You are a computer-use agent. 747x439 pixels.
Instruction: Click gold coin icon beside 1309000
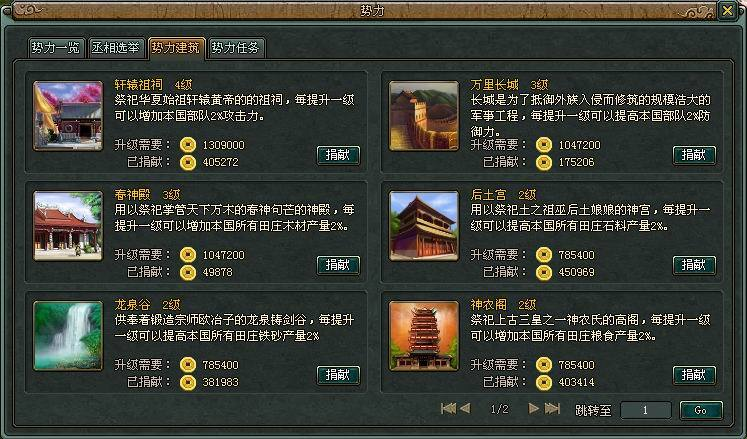point(188,145)
